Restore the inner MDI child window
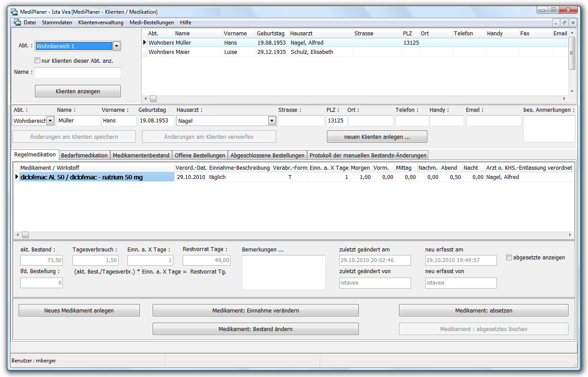 click(565, 23)
